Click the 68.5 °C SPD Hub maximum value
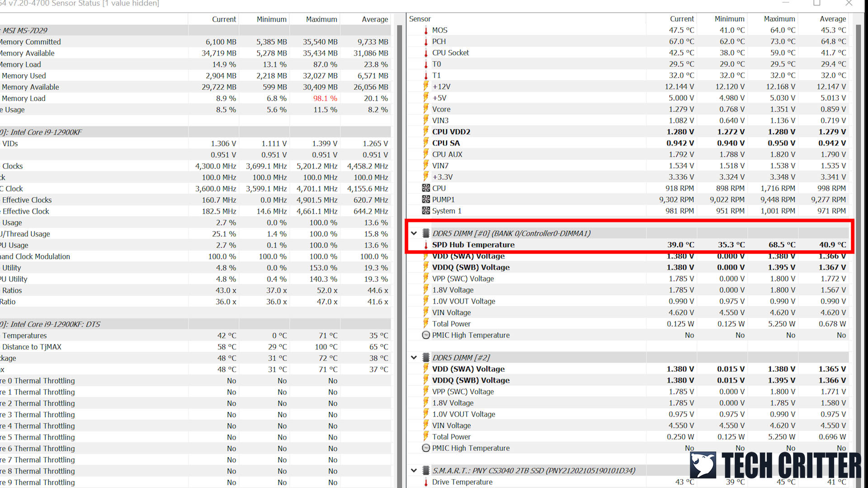This screenshot has height=488, width=868. click(782, 244)
